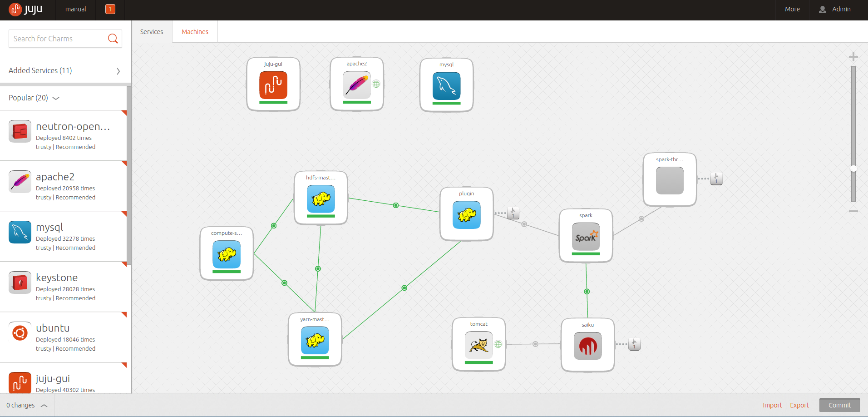The width and height of the screenshot is (868, 417).
Task: Zoom in with the plus button
Action: (853, 57)
